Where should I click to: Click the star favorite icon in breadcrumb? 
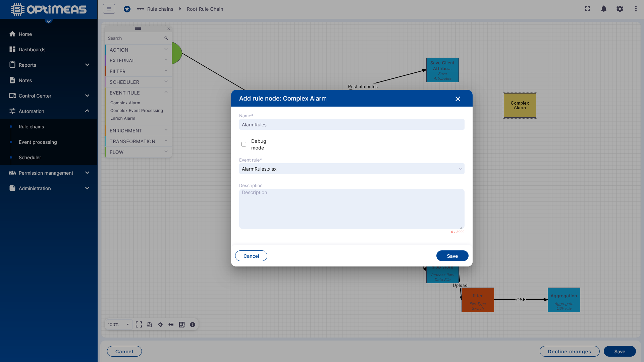[x=127, y=9]
